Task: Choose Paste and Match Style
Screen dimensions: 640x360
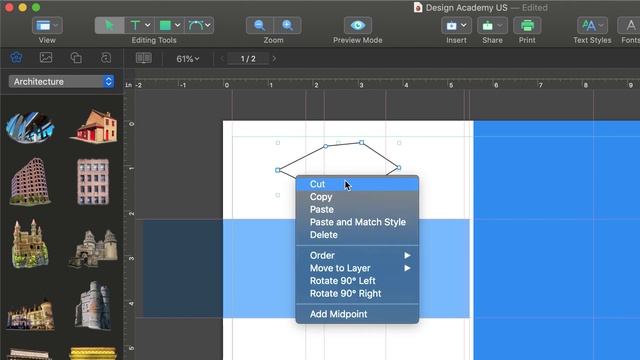Action: tap(357, 222)
